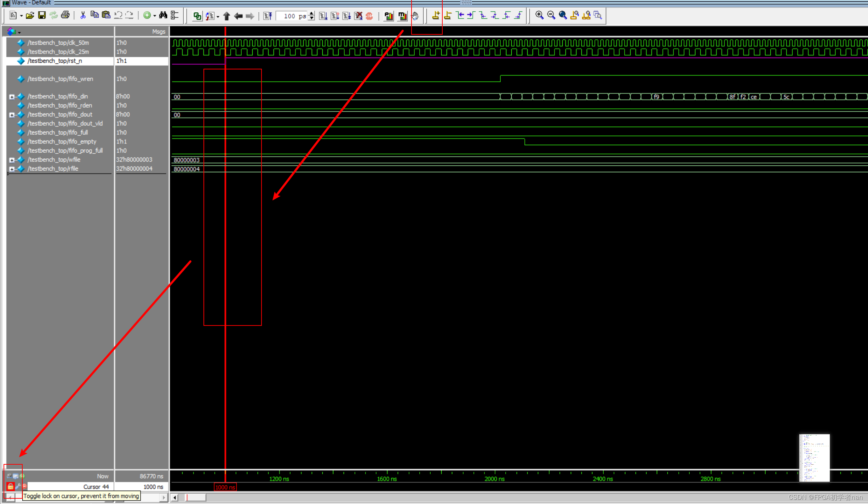Image resolution: width=868 pixels, height=504 pixels.
Task: Click the Zoom Out magnifier icon
Action: [551, 15]
